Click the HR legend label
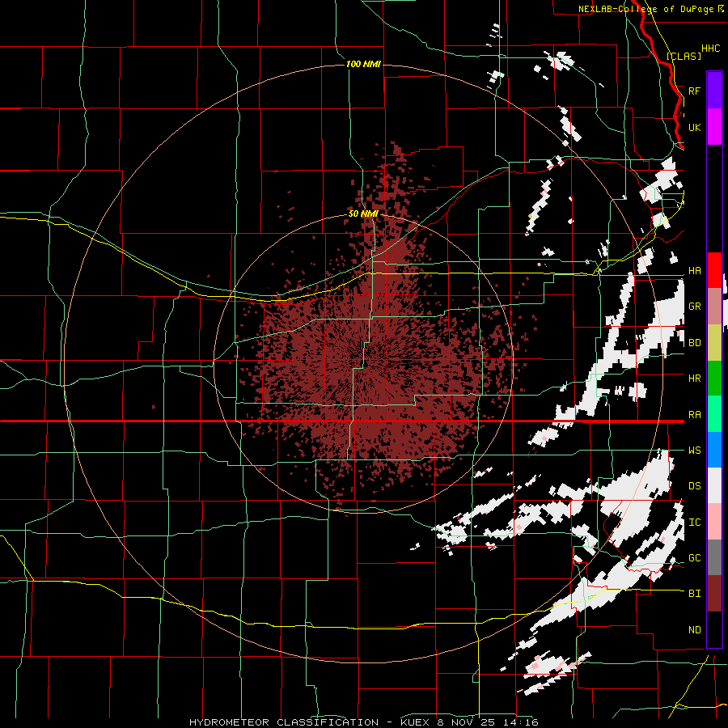 point(694,379)
